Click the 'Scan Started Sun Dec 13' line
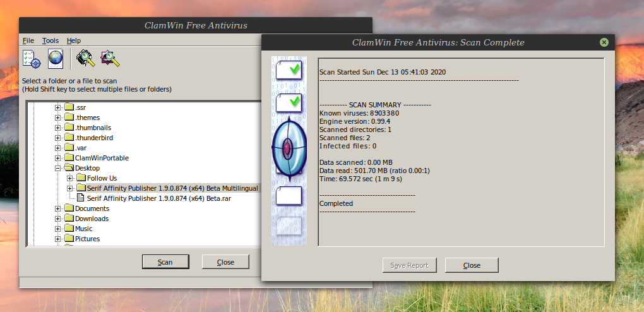This screenshot has width=644, height=312. click(383, 72)
